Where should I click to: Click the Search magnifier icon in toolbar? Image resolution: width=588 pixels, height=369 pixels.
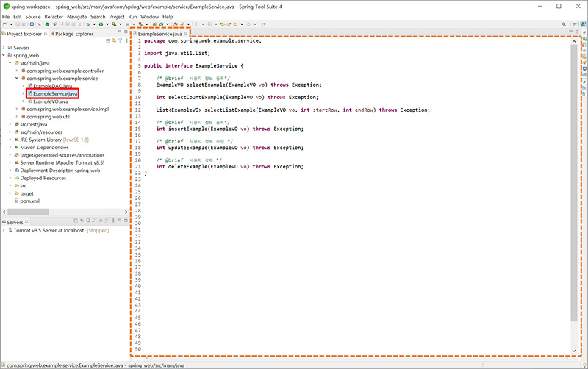[x=564, y=24]
